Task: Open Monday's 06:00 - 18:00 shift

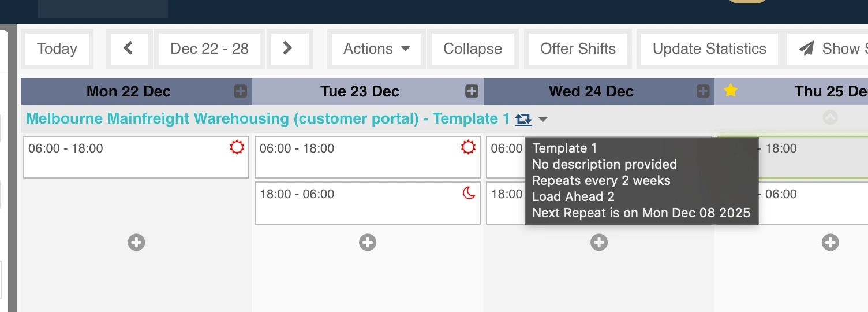Action: 136,157
